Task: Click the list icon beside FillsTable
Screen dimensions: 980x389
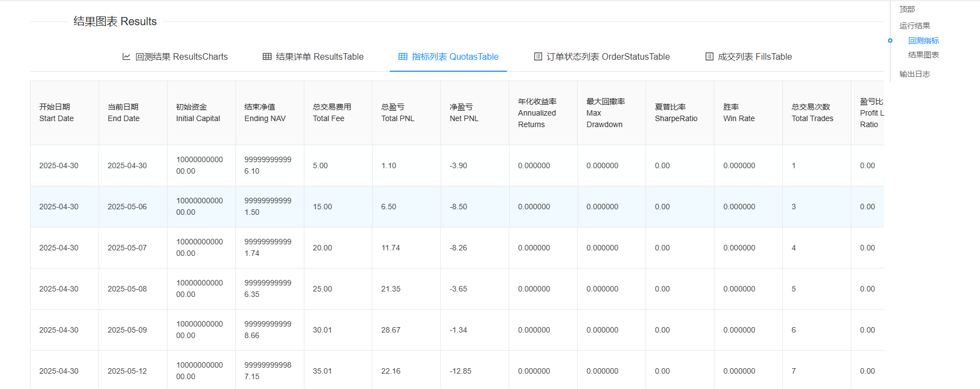Action: coord(710,56)
